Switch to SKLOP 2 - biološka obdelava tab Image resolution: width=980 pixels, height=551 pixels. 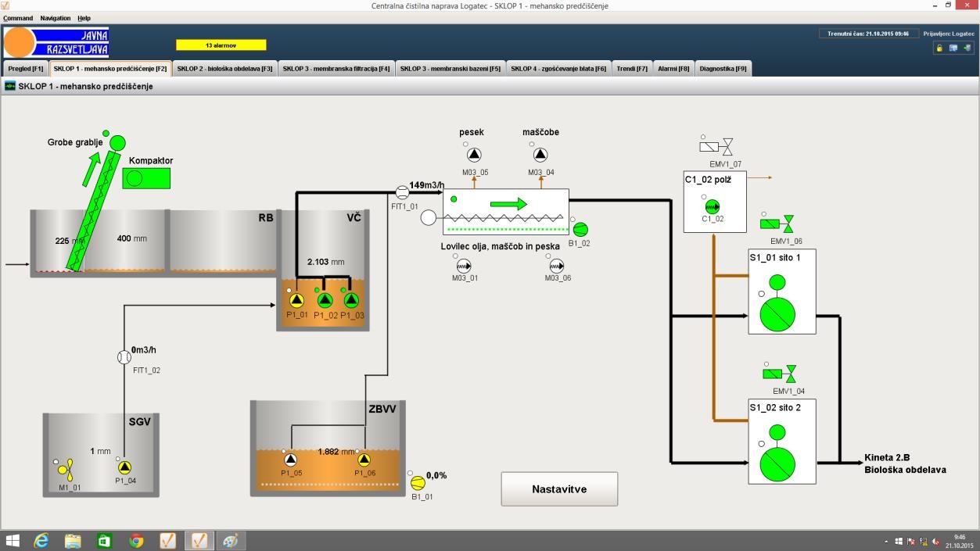(x=224, y=69)
